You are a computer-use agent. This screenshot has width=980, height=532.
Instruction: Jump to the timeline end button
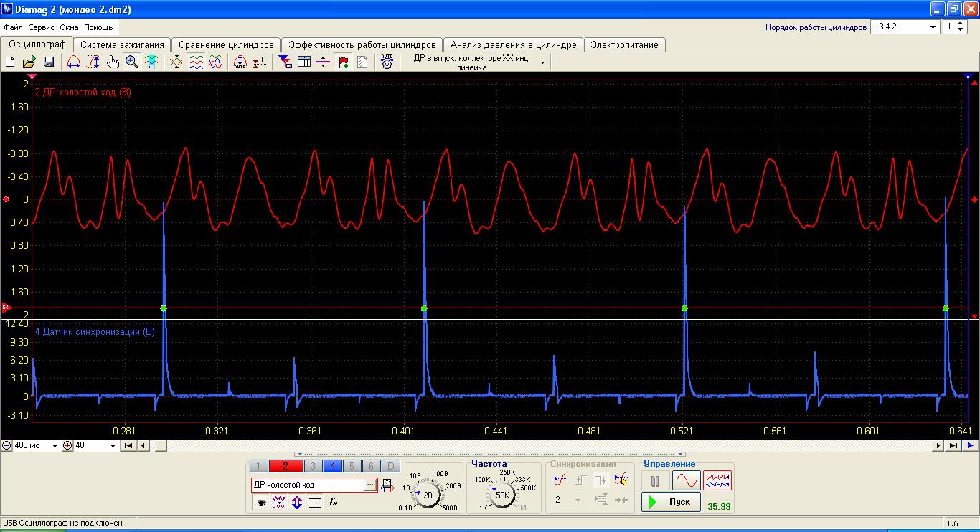click(x=953, y=445)
